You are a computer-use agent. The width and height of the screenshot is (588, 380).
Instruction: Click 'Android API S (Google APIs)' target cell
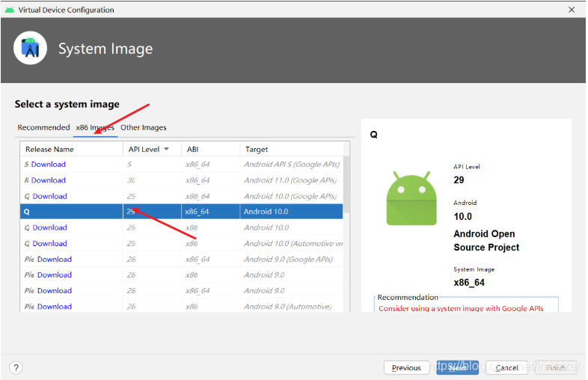tap(292, 165)
